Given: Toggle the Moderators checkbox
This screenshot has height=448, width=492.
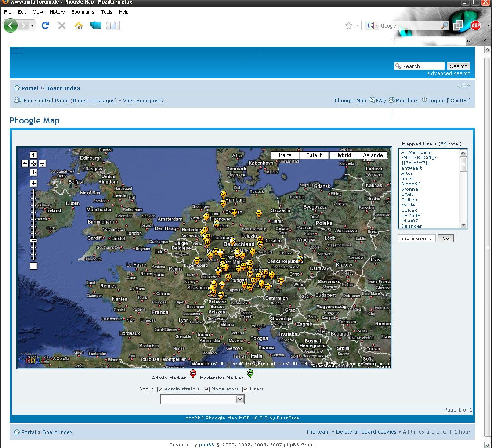Looking at the screenshot, I should click(x=206, y=389).
